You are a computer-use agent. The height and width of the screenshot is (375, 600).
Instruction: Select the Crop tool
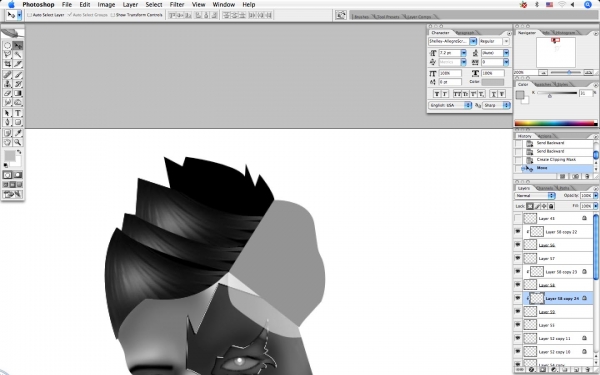(7, 64)
